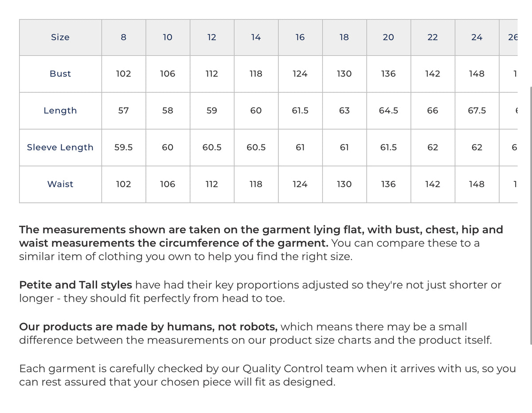
Task: Click the Length row label
Action: [60, 111]
